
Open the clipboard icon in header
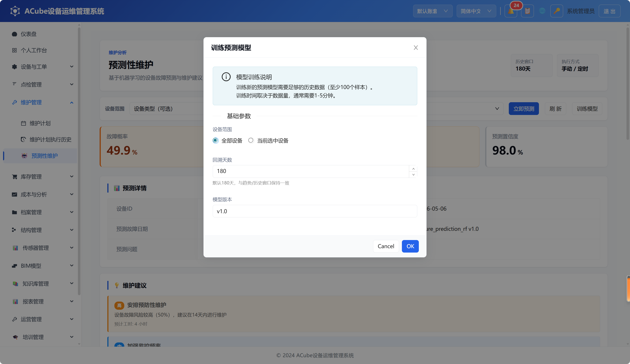527,11
